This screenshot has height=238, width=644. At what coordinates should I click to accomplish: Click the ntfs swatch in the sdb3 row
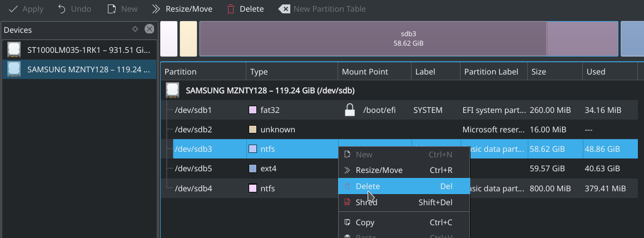click(253, 149)
